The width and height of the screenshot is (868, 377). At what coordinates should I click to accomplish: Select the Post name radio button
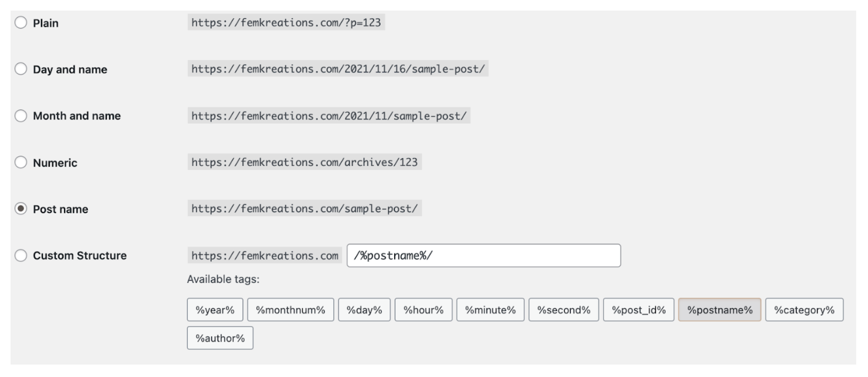click(x=21, y=209)
